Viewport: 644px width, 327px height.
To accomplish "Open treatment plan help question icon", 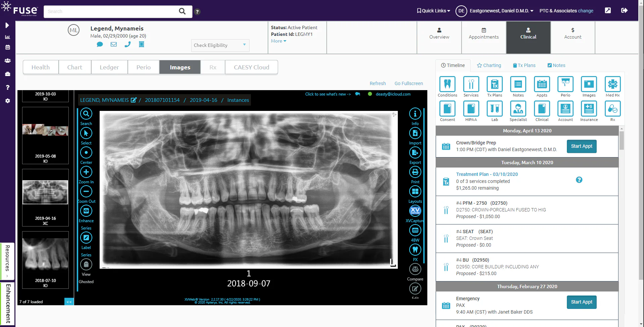I will click(579, 180).
